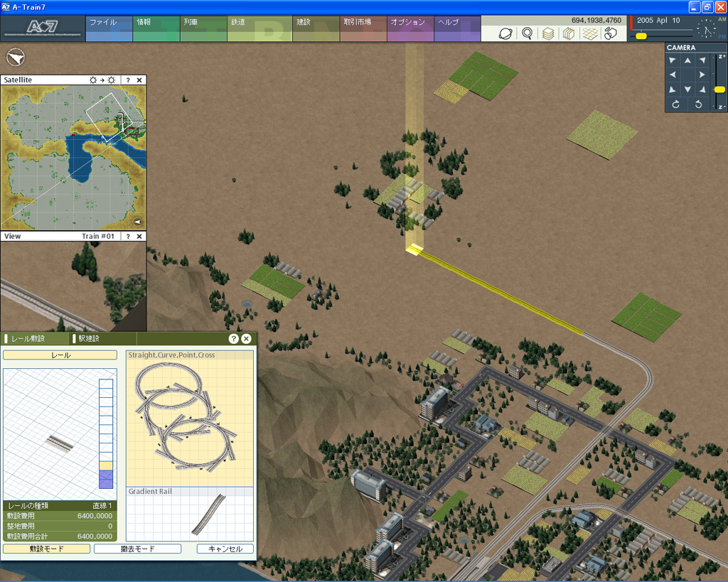Open the オプション menu
The image size is (728, 582).
[410, 28]
